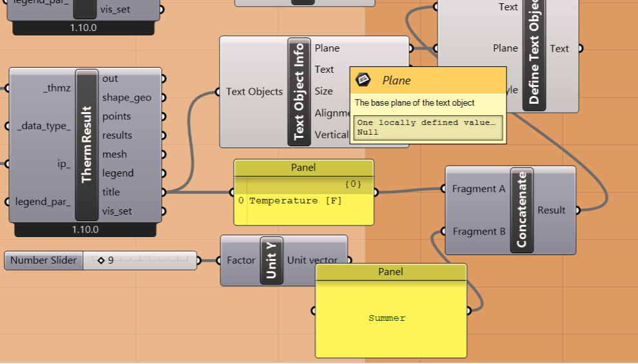
Task: Click the Text input of Define Text Object
Action: [508, 7]
